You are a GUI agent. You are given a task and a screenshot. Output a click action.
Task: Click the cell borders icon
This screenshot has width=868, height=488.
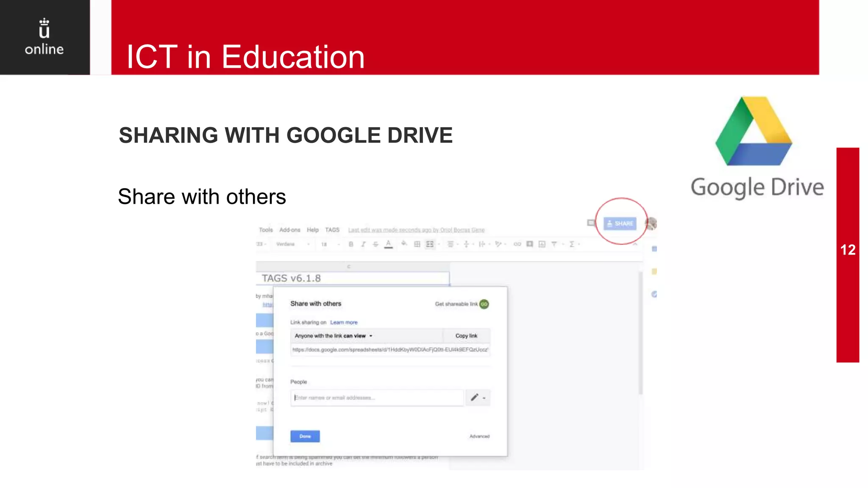(417, 244)
